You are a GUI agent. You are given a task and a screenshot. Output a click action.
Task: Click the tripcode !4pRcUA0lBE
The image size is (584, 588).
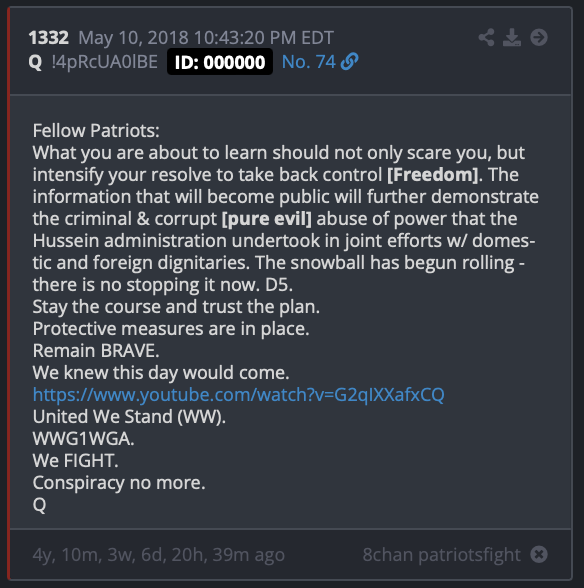pyautogui.click(x=105, y=62)
